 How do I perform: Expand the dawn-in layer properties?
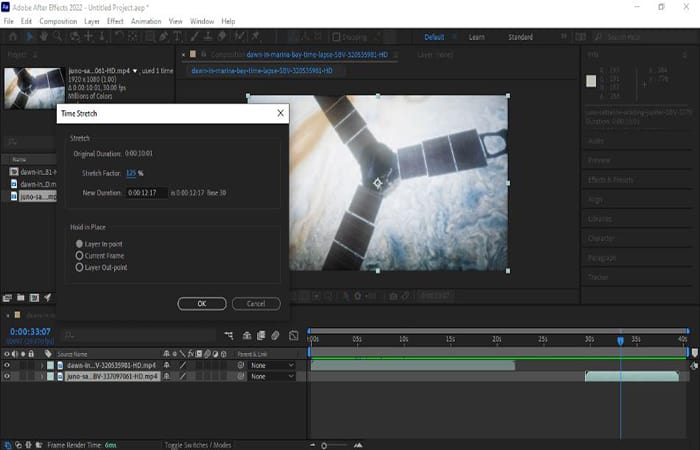[x=42, y=365]
